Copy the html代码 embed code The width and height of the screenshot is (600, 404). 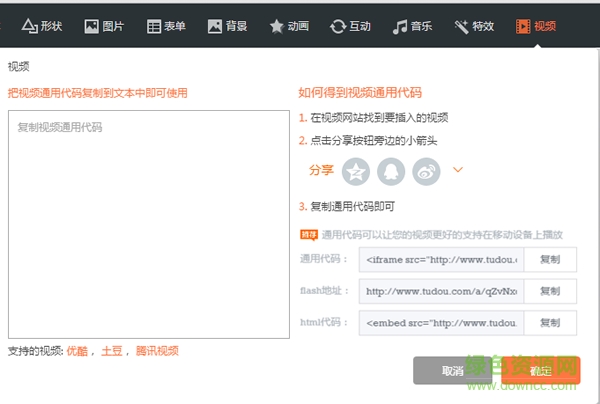coord(550,323)
